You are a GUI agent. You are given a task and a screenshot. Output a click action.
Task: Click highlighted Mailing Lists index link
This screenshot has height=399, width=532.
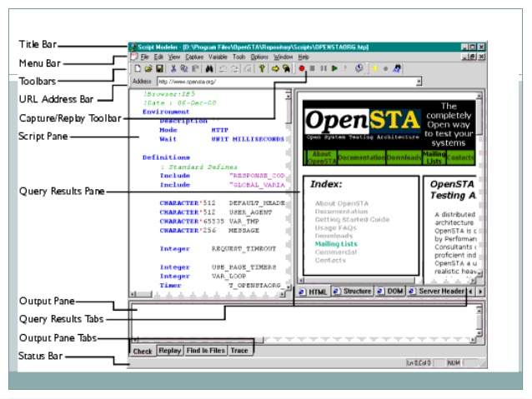[x=336, y=244]
